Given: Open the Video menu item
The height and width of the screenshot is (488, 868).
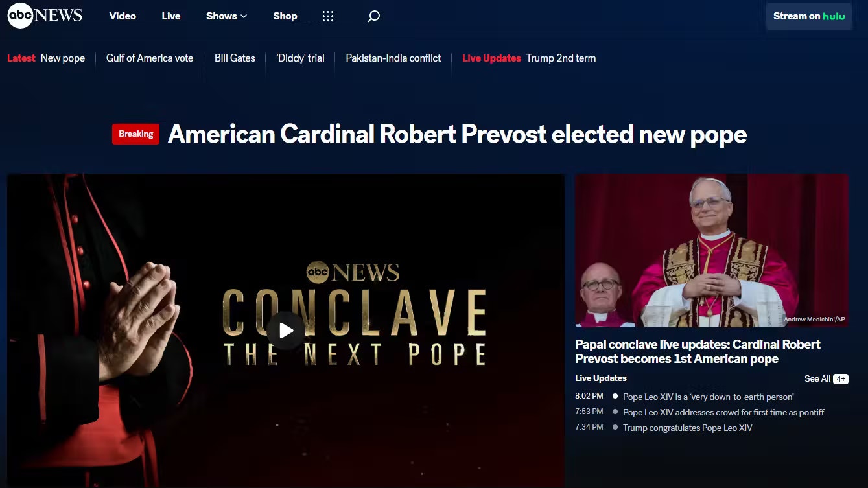Looking at the screenshot, I should point(123,16).
